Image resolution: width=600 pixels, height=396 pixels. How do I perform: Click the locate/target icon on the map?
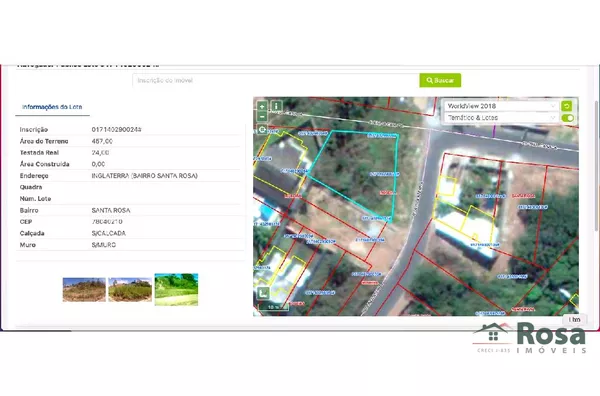coord(262,130)
